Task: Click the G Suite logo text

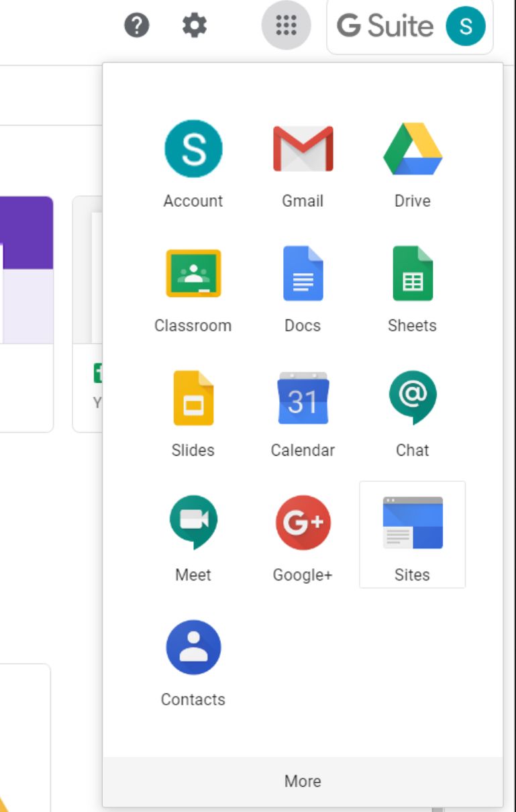Action: 385,26
